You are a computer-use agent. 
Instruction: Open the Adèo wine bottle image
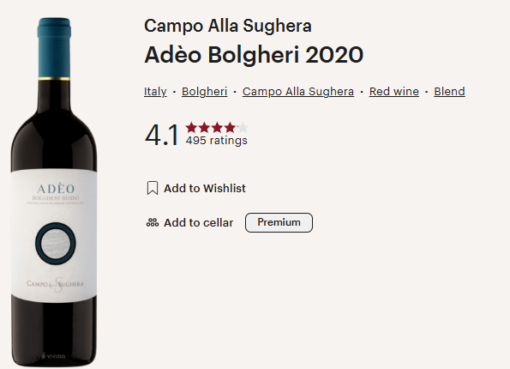point(54,192)
